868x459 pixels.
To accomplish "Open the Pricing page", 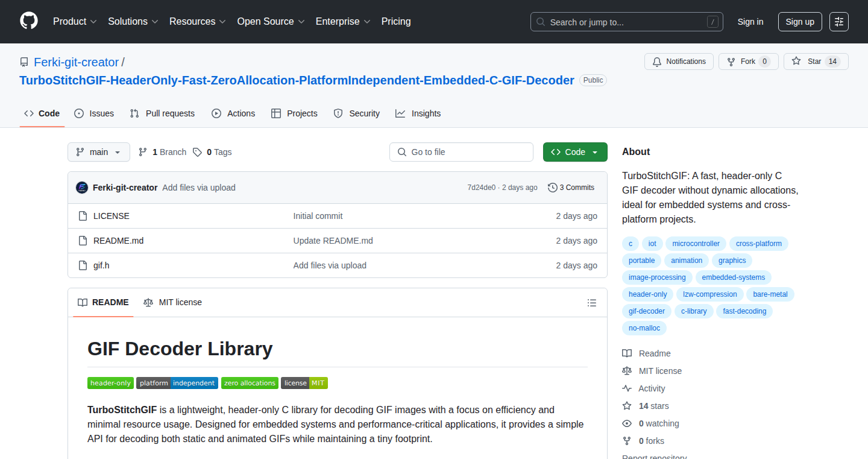I will [x=396, y=22].
